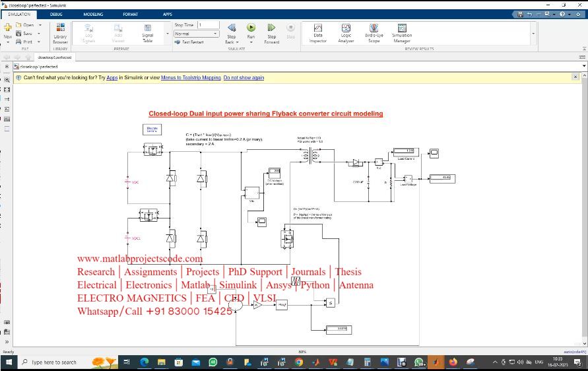Viewport: 588px width, 371px height.
Task: Click the 'Do not show again' link
Action: 244,78
